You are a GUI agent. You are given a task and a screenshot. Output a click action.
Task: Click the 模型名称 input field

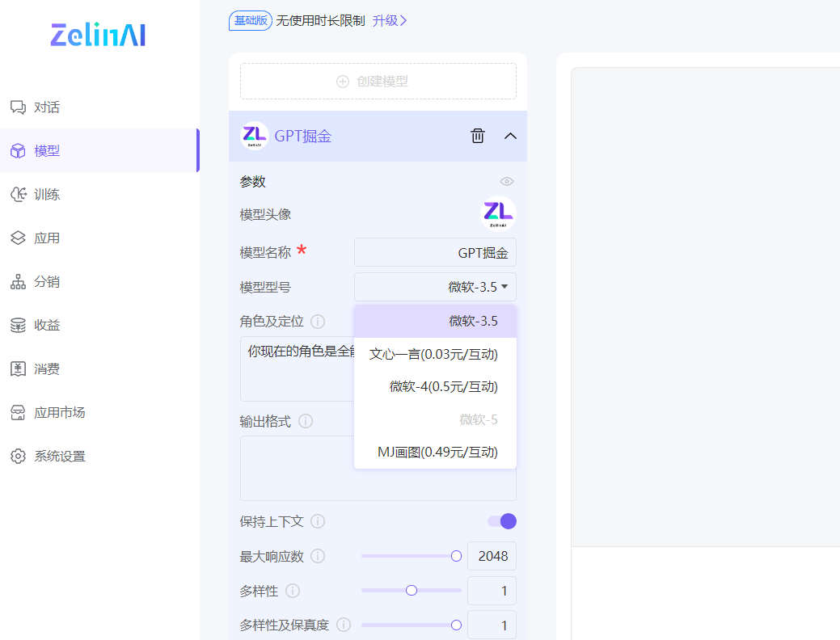(x=435, y=253)
